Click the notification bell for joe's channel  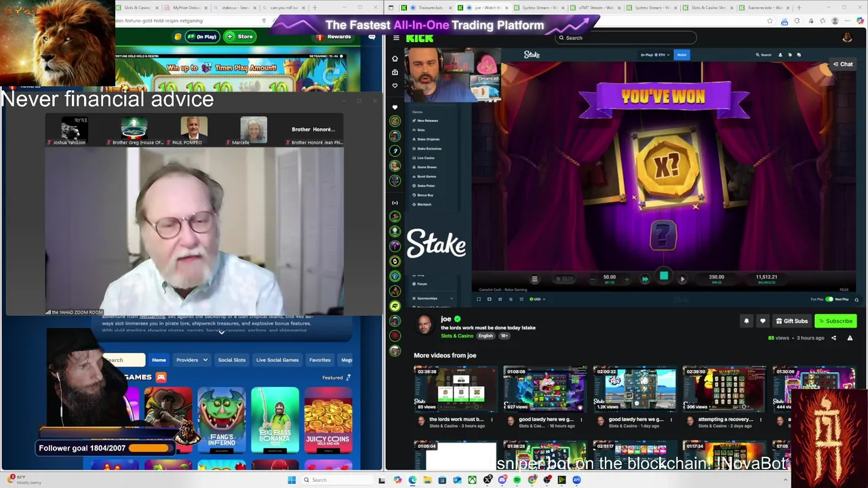pos(747,321)
